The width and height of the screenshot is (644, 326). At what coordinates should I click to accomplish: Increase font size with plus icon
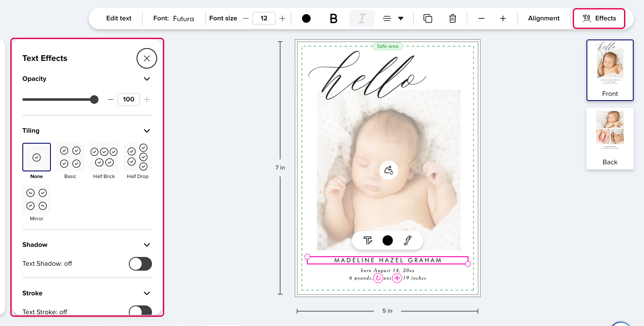click(282, 18)
